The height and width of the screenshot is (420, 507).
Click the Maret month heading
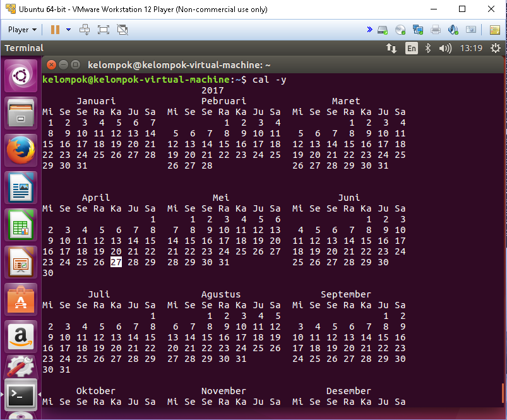pos(346,101)
